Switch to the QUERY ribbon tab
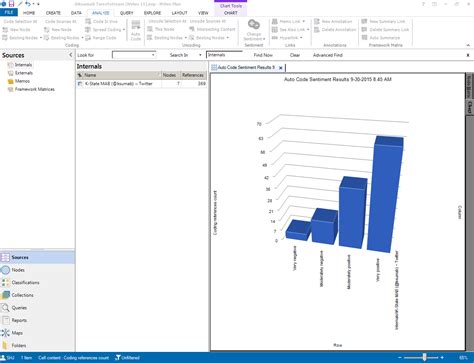474x363 pixels. point(126,13)
